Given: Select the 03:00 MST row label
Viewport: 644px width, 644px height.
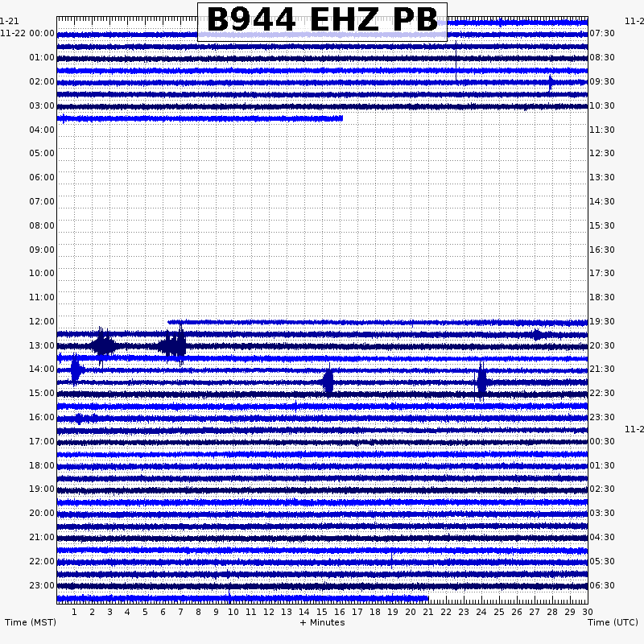Looking at the screenshot, I should (42, 106).
